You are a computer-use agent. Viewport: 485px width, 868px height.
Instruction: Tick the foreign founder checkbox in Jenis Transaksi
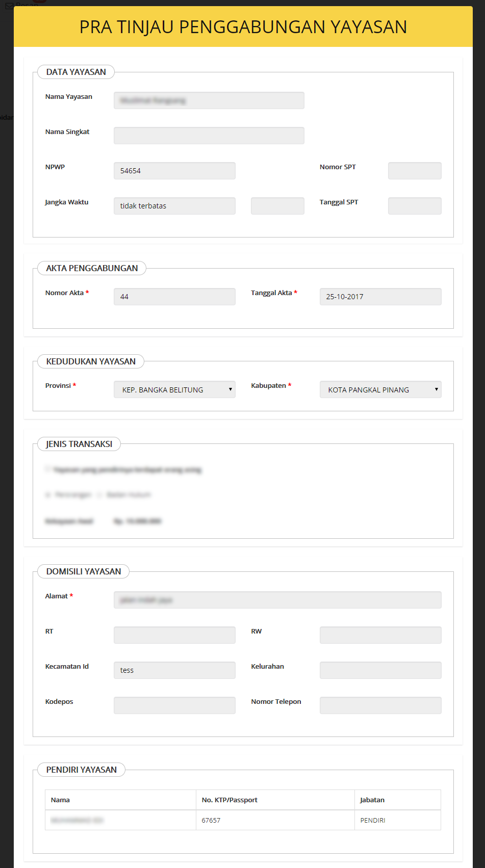point(48,469)
